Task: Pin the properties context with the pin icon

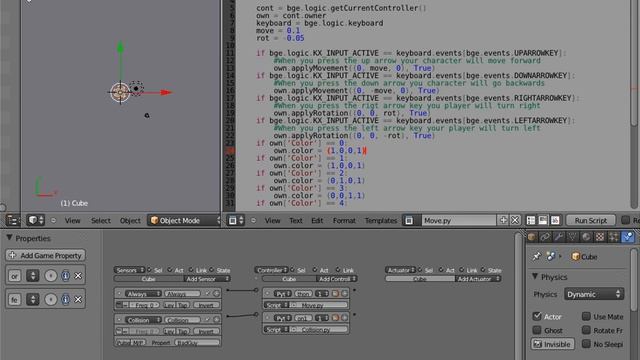Action: (x=536, y=256)
